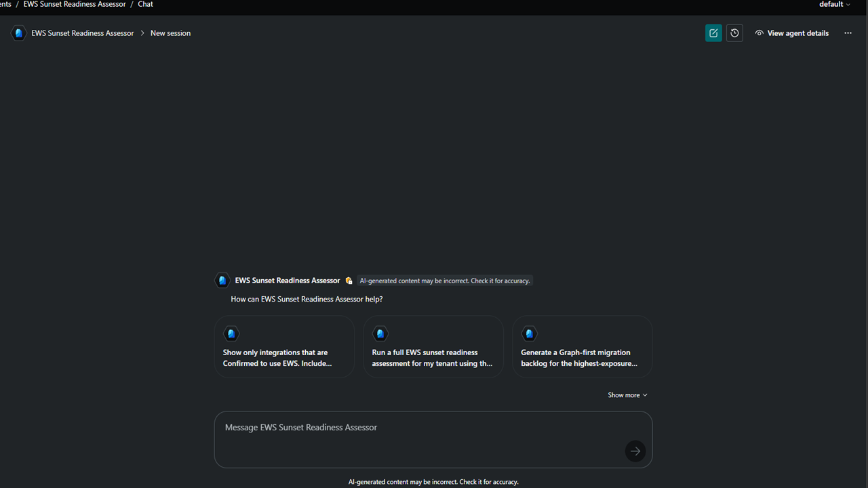Click the eye icon for agent details
The height and width of the screenshot is (488, 868).
[x=759, y=33]
